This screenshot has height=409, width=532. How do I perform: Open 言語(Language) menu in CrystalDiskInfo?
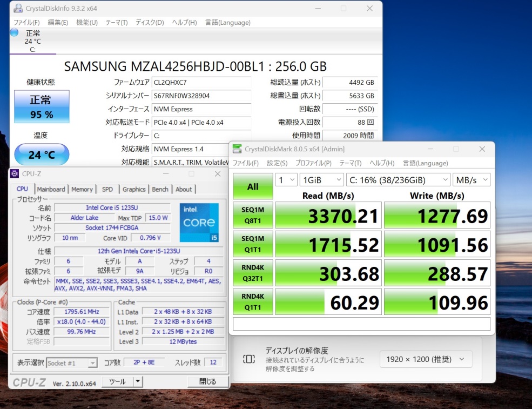(x=228, y=22)
